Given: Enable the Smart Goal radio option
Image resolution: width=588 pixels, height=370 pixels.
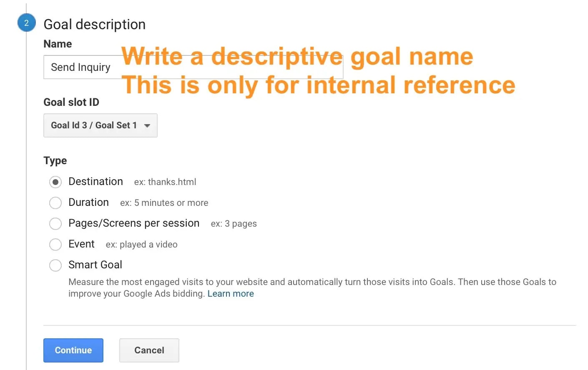Looking at the screenshot, I should pos(55,265).
